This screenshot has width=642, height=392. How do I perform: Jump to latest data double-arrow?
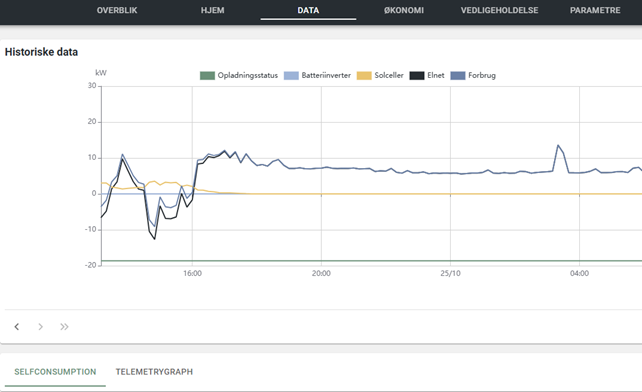coord(64,326)
